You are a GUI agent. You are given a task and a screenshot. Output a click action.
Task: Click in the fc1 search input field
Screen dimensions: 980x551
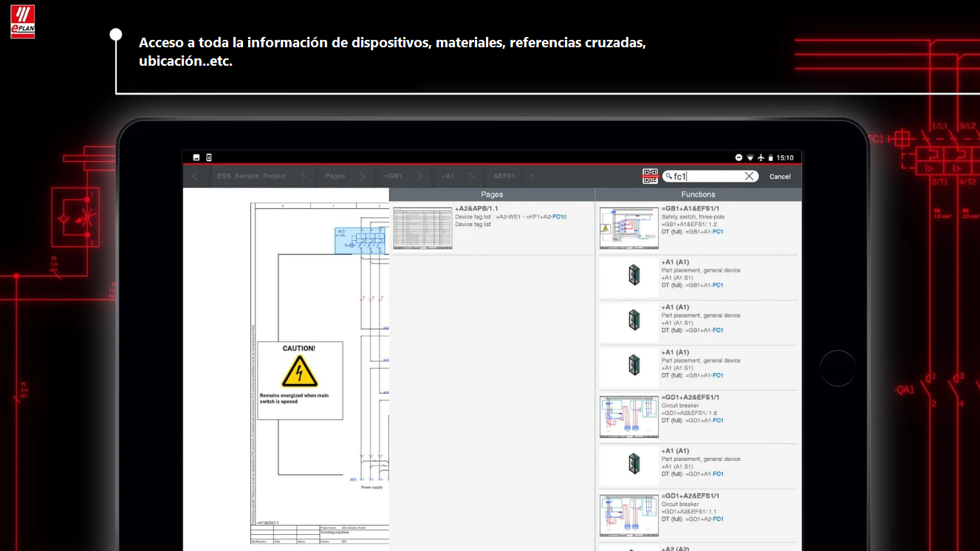pos(709,177)
